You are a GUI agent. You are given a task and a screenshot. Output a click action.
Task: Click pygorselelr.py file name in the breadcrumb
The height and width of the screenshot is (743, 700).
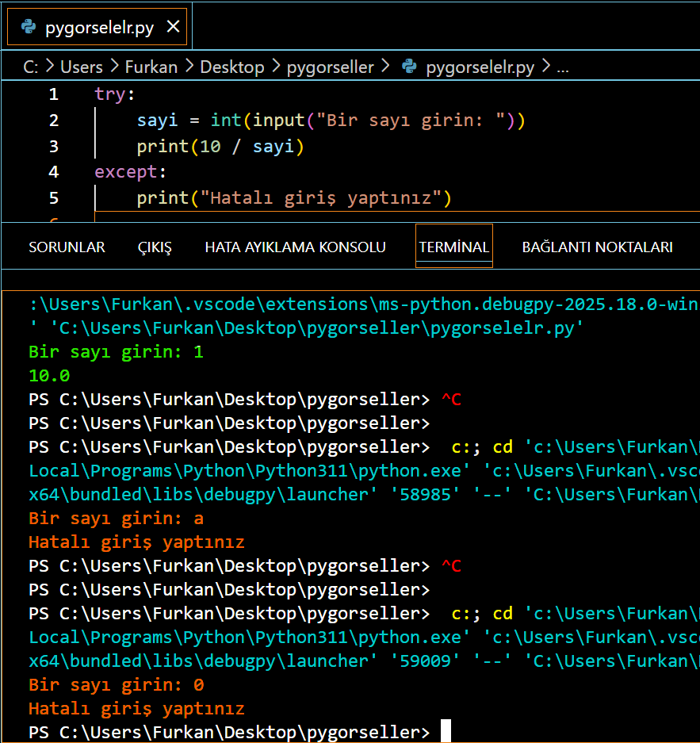[480, 67]
